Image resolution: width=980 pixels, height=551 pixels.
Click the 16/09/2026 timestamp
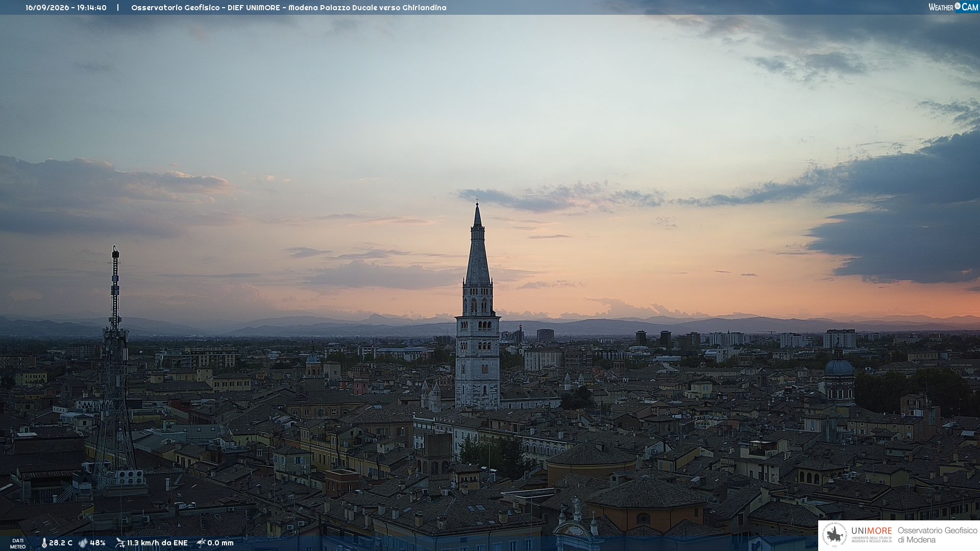pos(66,8)
